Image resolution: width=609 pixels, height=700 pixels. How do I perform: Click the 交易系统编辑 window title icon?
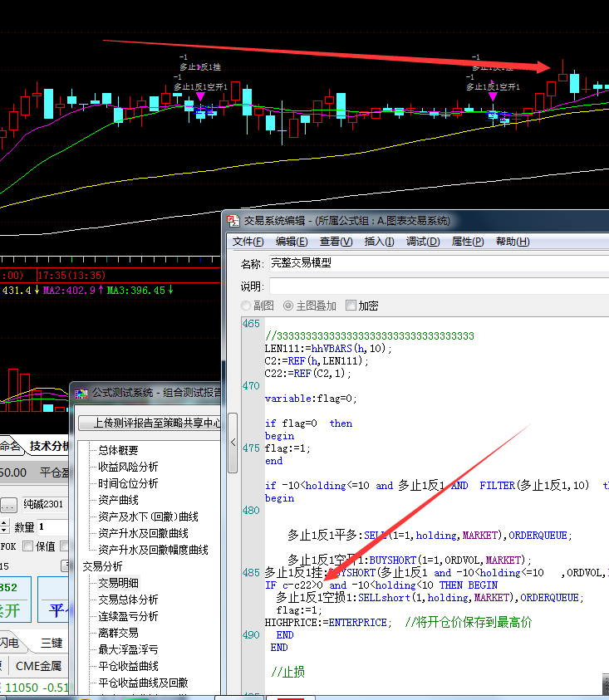(x=234, y=221)
